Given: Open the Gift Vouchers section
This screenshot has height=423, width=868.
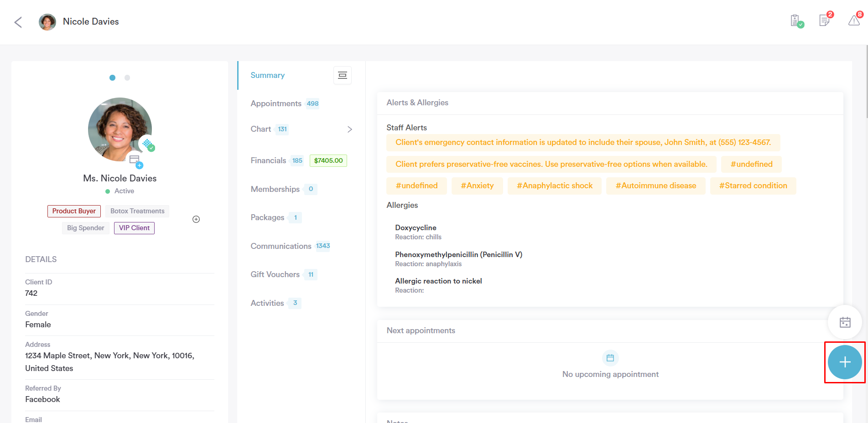Looking at the screenshot, I should (x=275, y=274).
